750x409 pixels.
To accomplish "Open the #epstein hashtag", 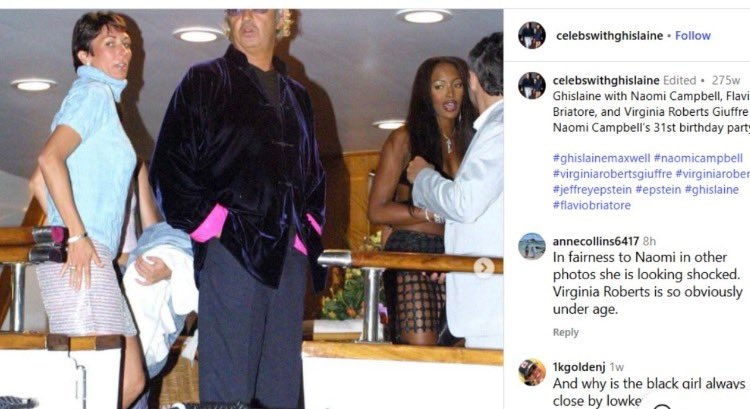I will click(x=658, y=190).
